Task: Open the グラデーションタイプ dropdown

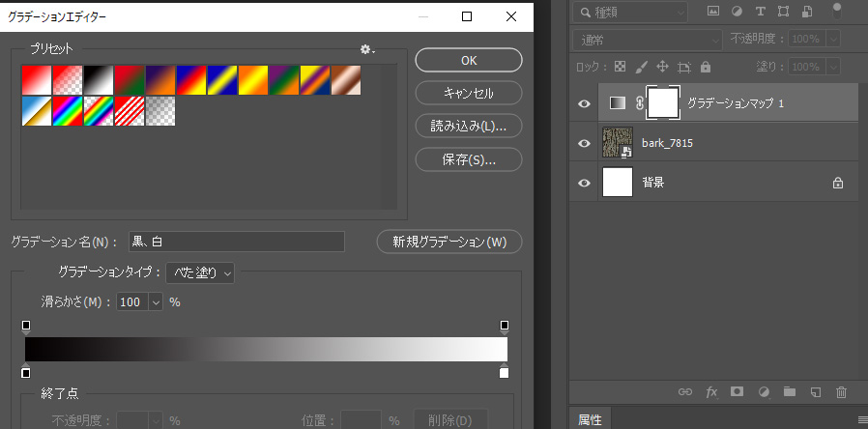Action: 200,272
